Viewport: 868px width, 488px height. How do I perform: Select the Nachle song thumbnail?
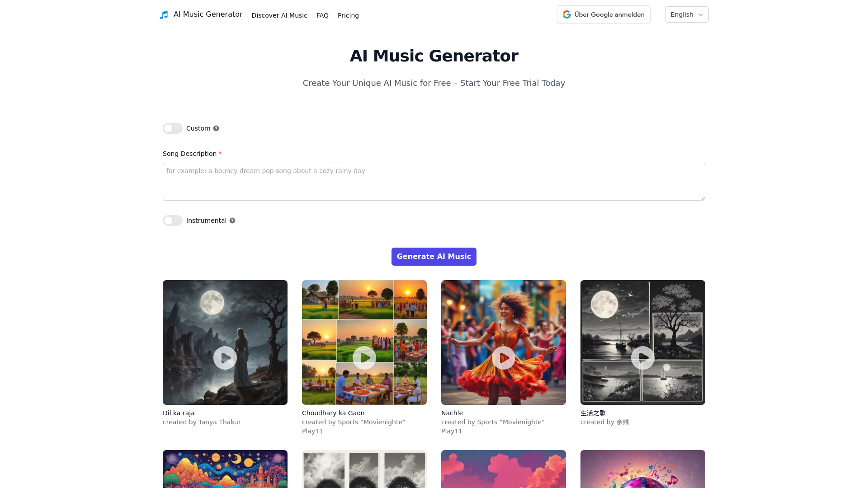point(503,342)
